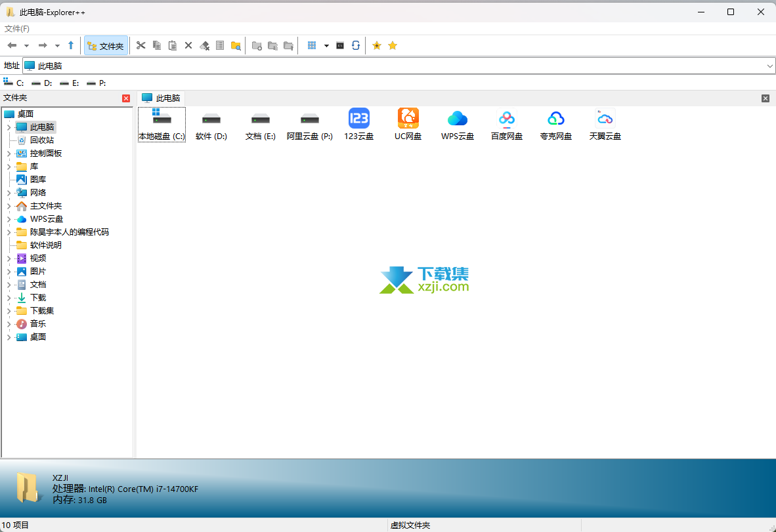Select the 软件 (D:) drive icon
Image resolution: width=776 pixels, height=532 pixels.
211,125
